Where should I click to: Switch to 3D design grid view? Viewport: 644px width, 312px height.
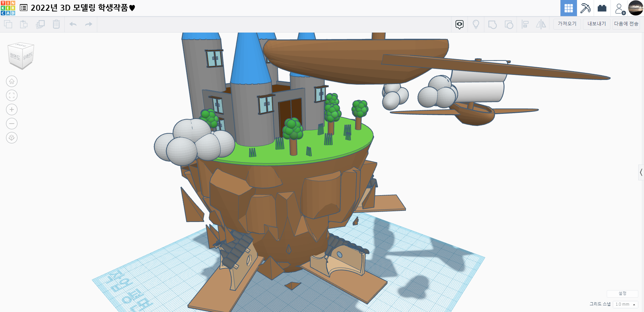coord(569,8)
